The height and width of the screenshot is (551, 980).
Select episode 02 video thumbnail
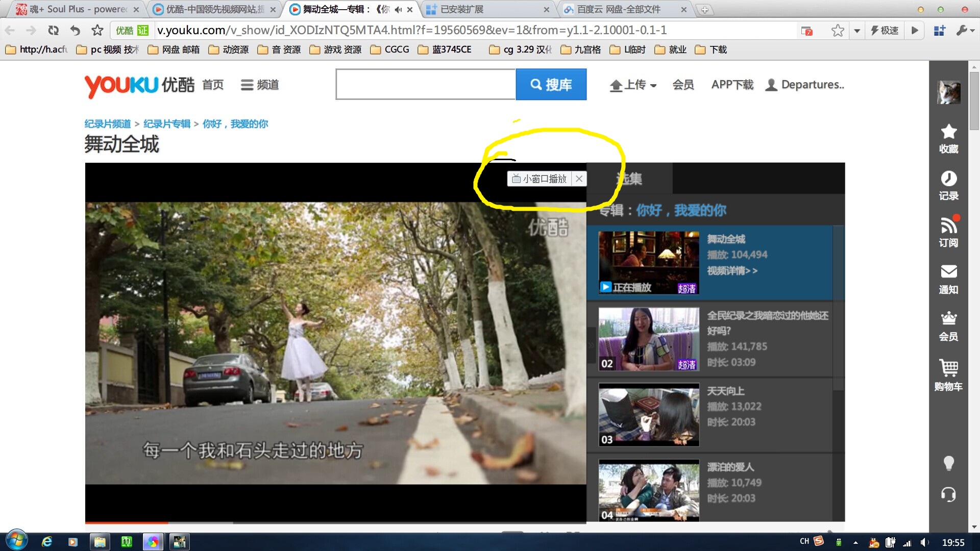point(648,339)
